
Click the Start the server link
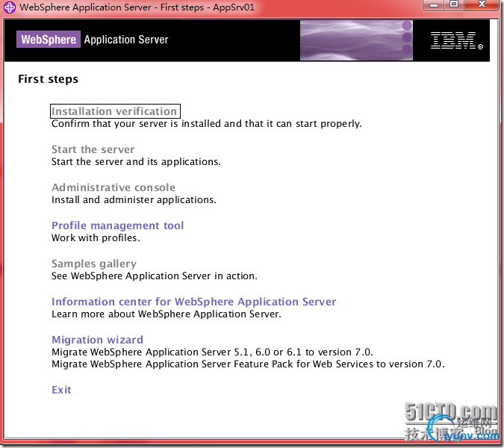click(93, 149)
